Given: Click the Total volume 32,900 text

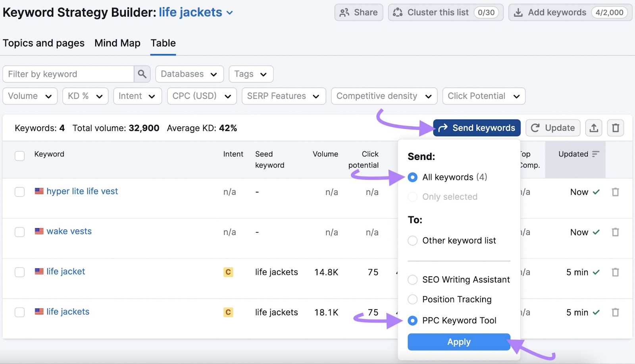Looking at the screenshot, I should (116, 128).
